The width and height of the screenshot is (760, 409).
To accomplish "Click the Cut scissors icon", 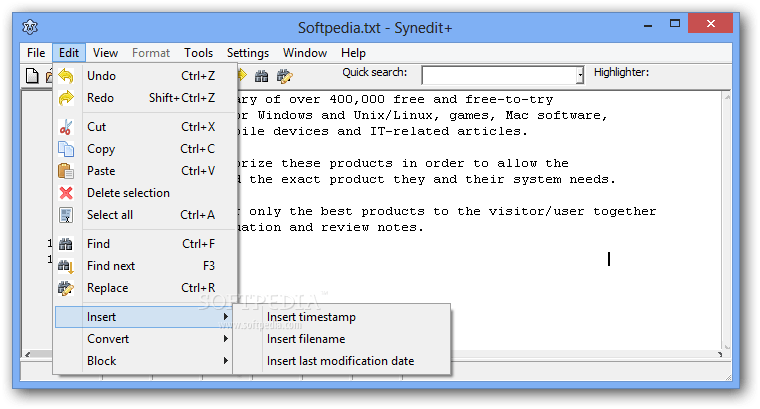I will click(66, 127).
